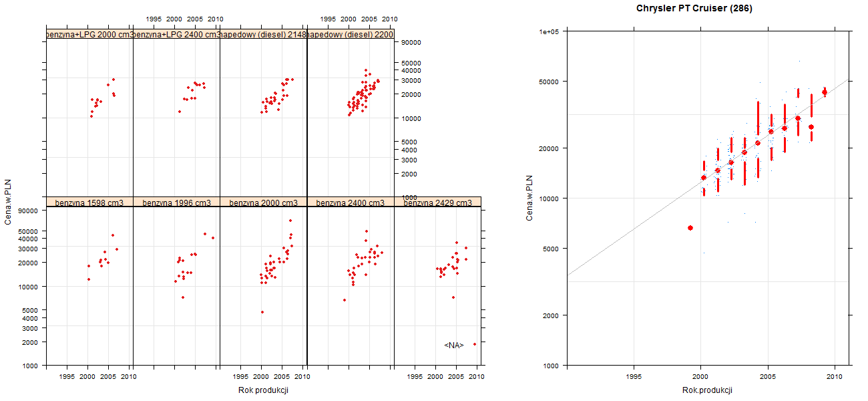Click the "Rok.produkcji" axis label of the Chrysler plot
This screenshot has height=401, width=868.
click(708, 390)
